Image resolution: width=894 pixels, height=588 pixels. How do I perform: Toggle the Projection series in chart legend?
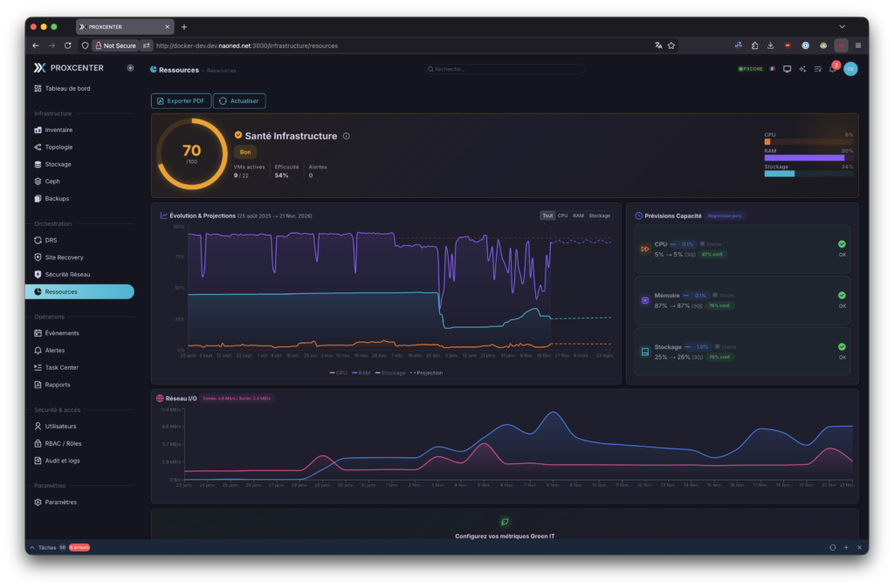click(x=428, y=373)
